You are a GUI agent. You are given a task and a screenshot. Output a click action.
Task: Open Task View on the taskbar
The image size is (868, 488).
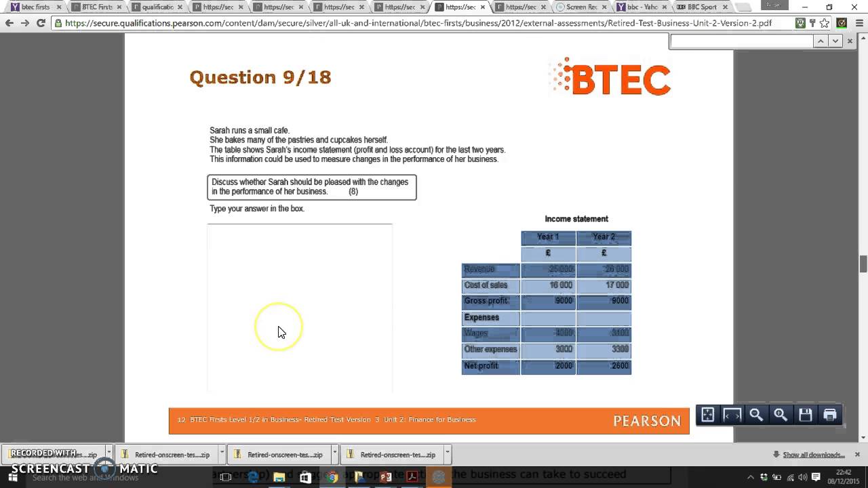[x=226, y=477]
